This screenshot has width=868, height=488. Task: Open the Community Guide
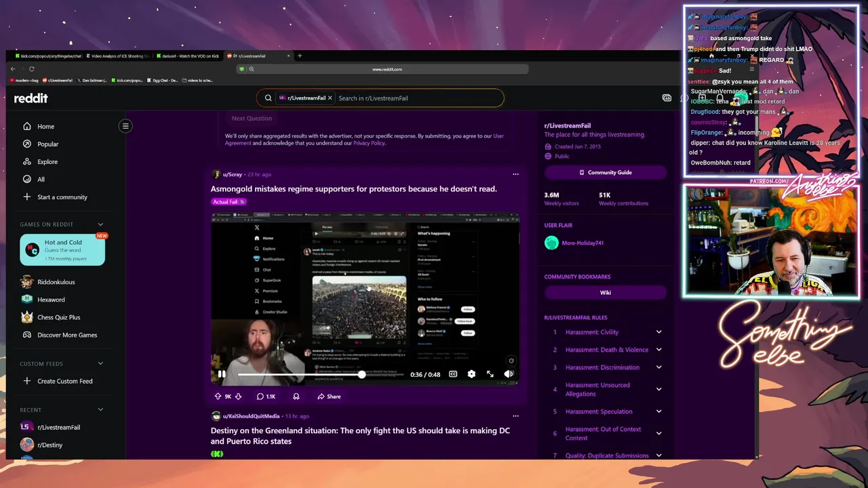click(x=606, y=172)
